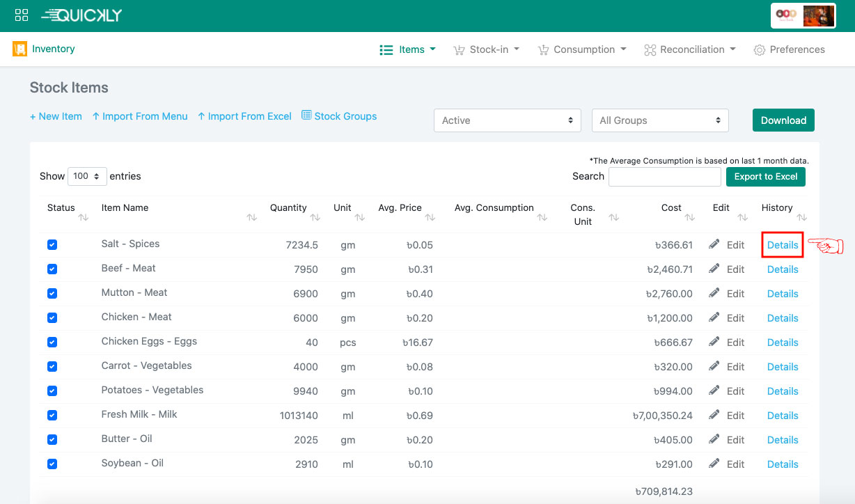Uncheck the status checkbox for Salt - Spices
This screenshot has height=504, width=855.
[52, 244]
